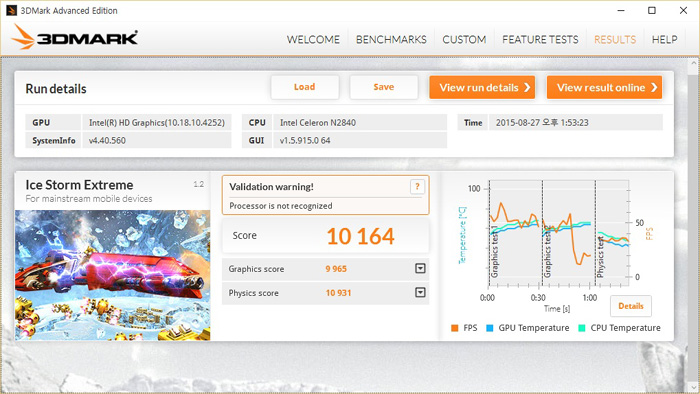Viewport: 700px width, 394px height.
Task: Click the GPU Temperature blue legend swatch
Action: pyautogui.click(x=490, y=328)
